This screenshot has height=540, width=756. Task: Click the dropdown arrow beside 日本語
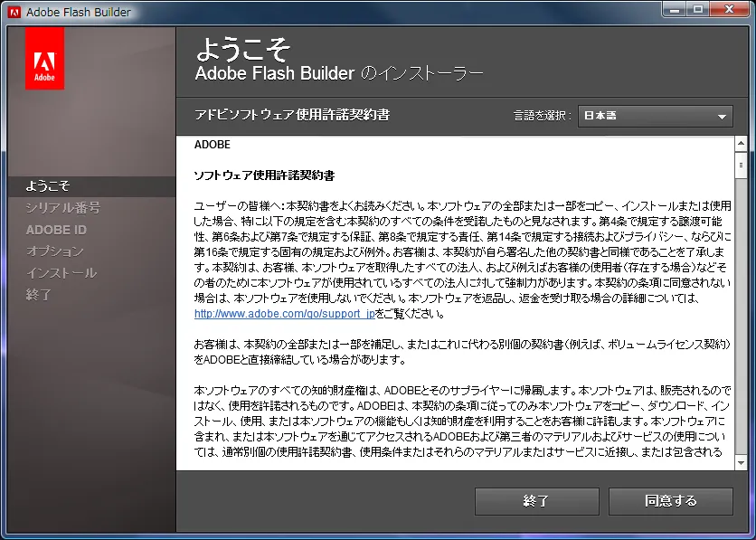point(722,117)
